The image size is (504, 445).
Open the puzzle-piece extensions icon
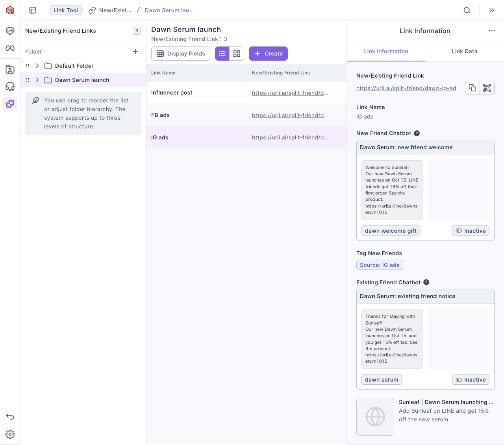pyautogui.click(x=10, y=104)
